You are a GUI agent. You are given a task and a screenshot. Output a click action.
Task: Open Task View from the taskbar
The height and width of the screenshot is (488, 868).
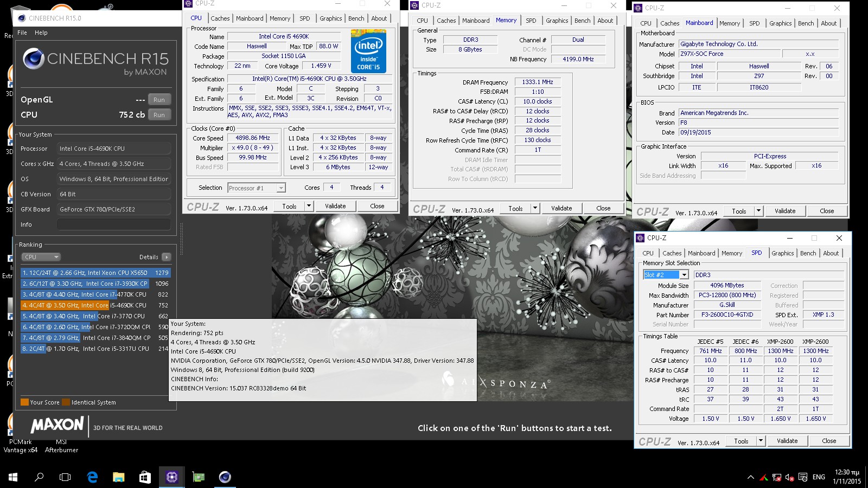[65, 477]
